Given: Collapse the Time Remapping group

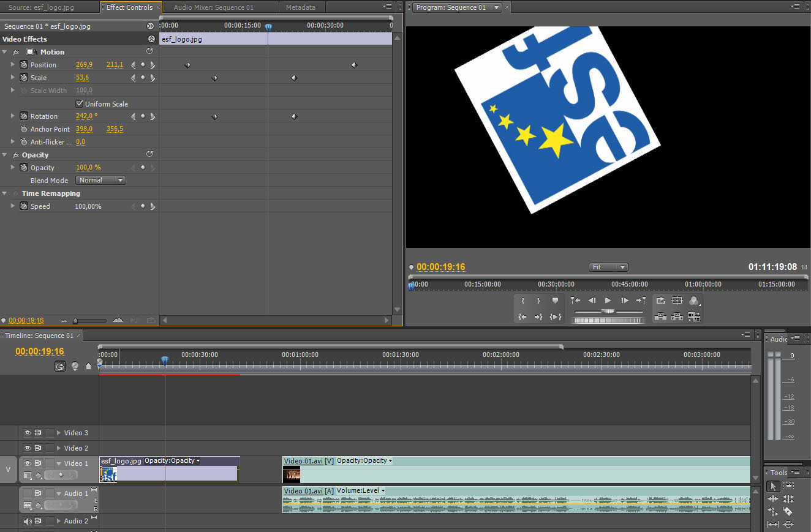Looking at the screenshot, I should click(x=5, y=193).
